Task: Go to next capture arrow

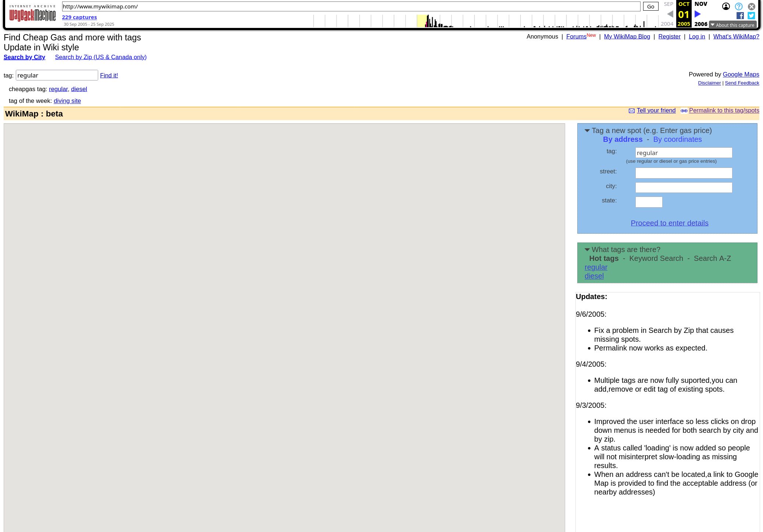Action: [698, 14]
